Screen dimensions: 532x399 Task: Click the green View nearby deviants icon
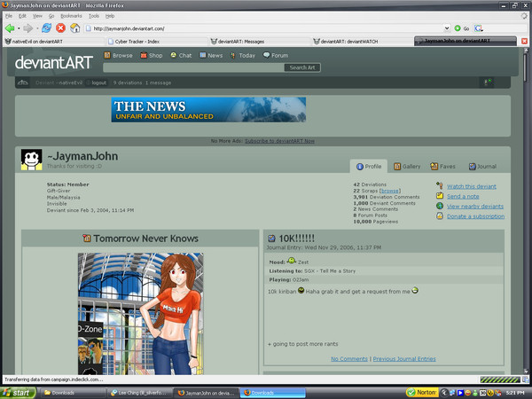(x=440, y=206)
